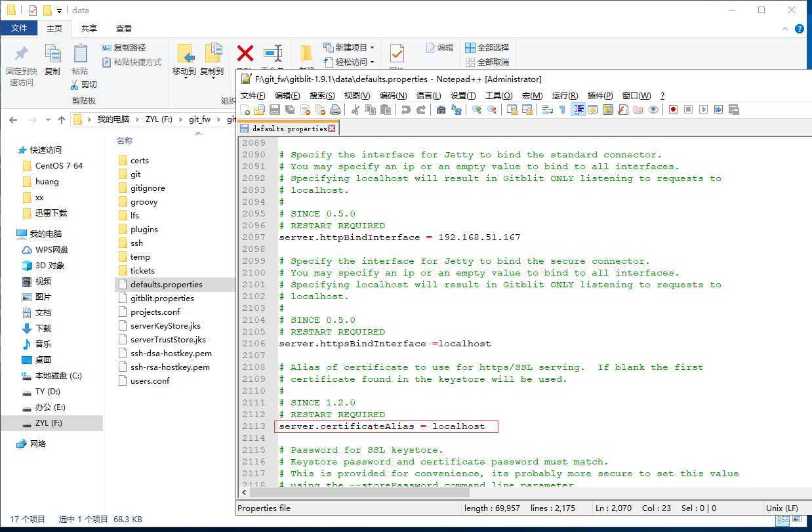Click Print icon in Notepad++ toolbar
Screen dimensions: 812x532
(x=335, y=110)
